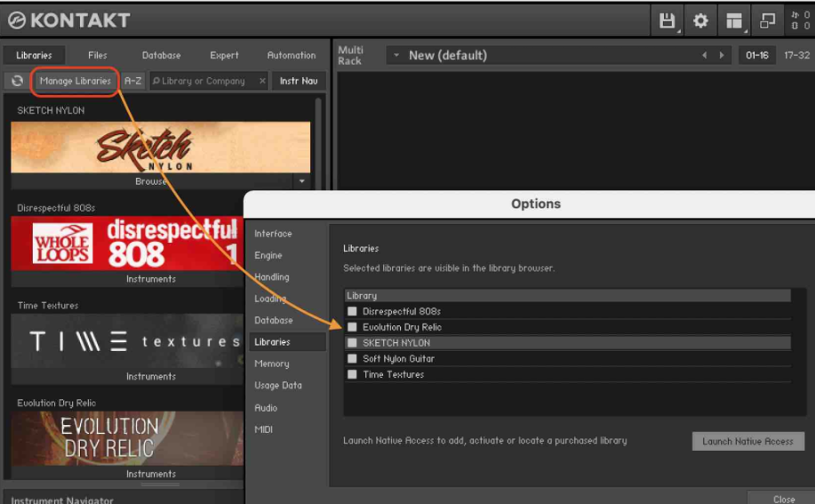
Task: Click the save disk icon in header
Action: 667,20
